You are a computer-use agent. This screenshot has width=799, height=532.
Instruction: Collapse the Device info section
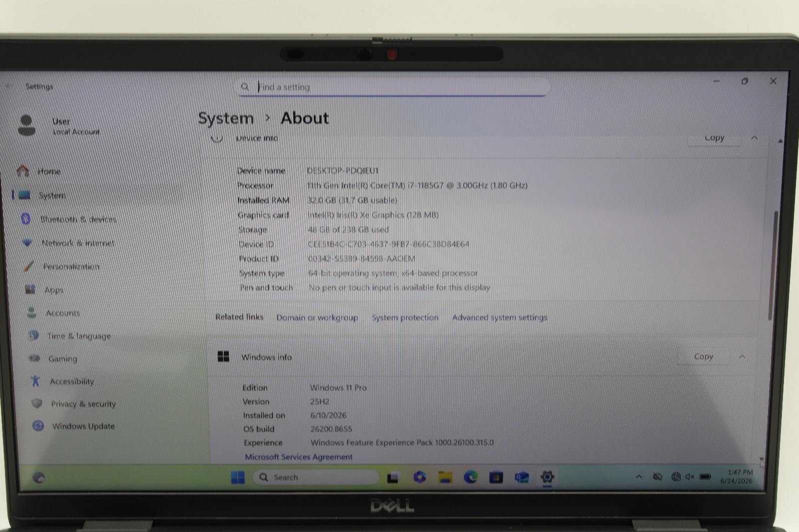tap(754, 138)
